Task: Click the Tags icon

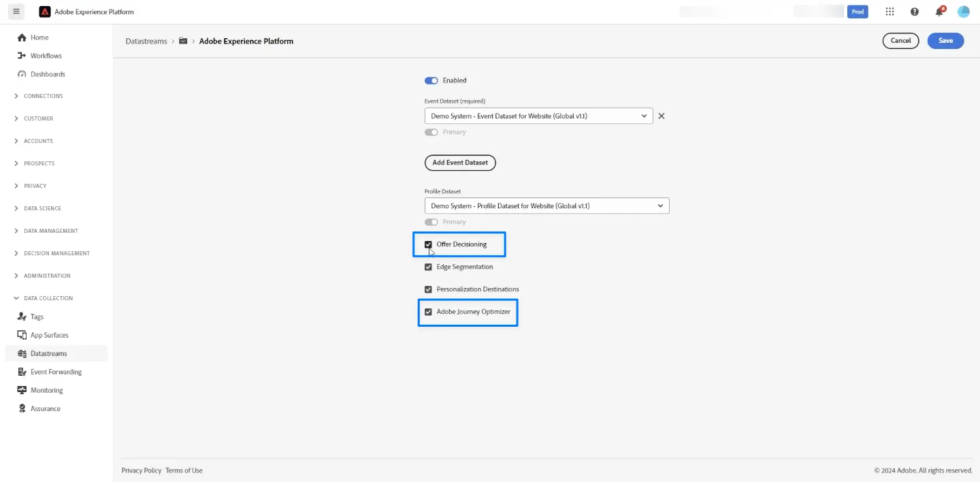Action: 22,317
